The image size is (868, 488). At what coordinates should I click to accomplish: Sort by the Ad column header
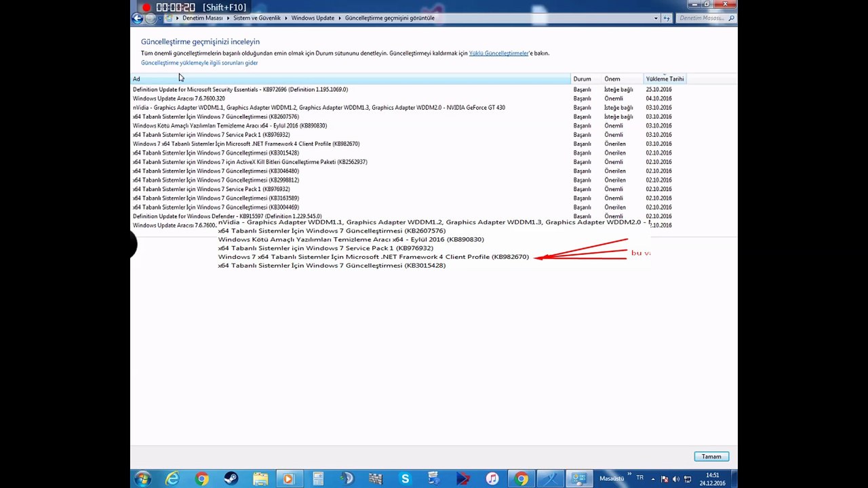pyautogui.click(x=351, y=79)
